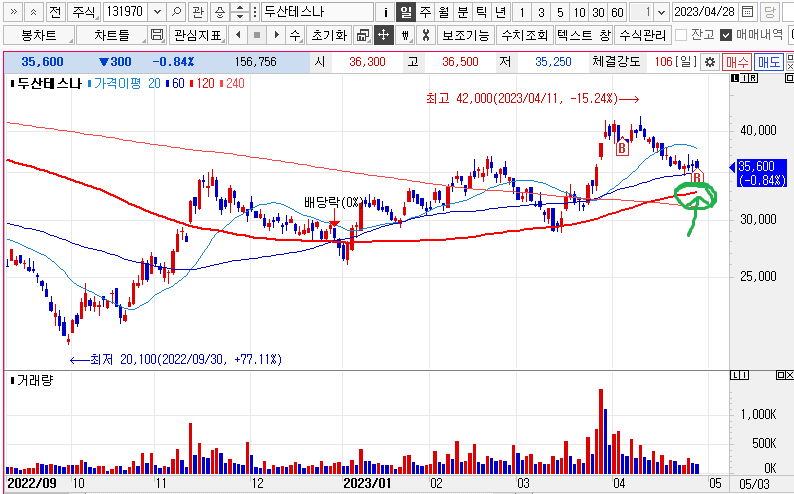Image resolution: width=794 pixels, height=494 pixels.
Task: Click the 초기화 reset button
Action: [329, 35]
